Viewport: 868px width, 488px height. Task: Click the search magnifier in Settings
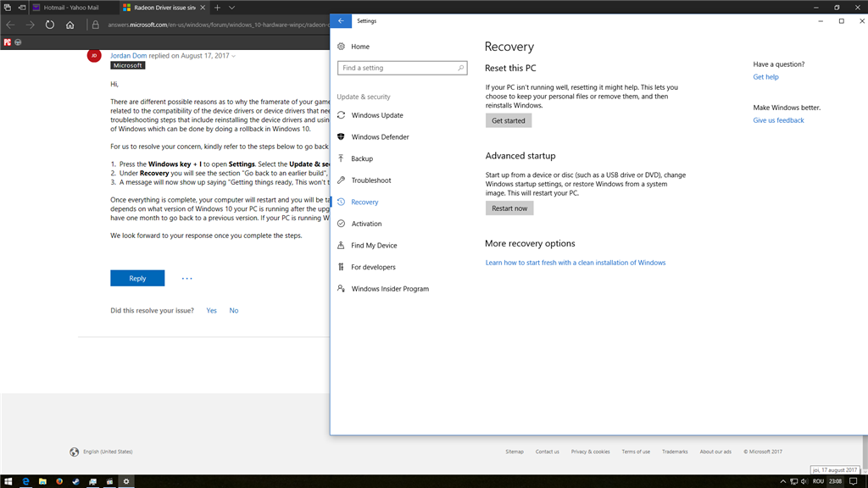pos(460,68)
